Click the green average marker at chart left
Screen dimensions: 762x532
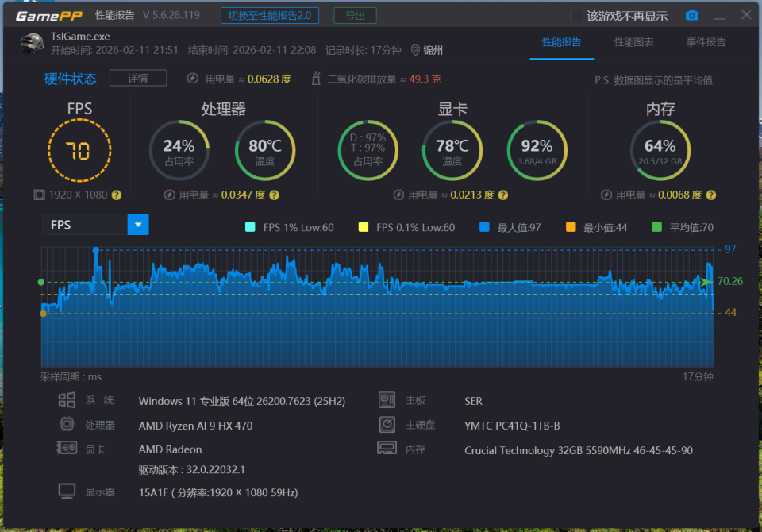(x=40, y=282)
